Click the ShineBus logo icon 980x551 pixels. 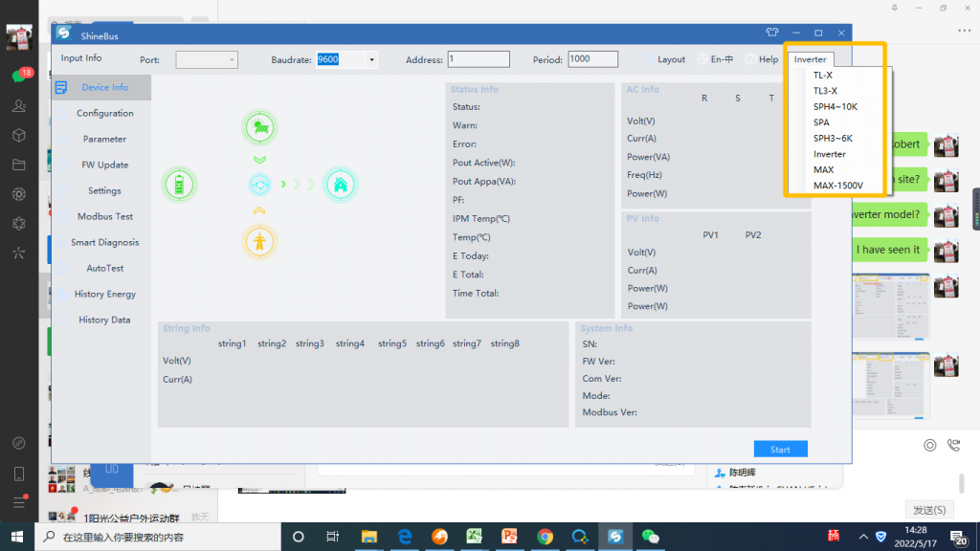click(63, 33)
